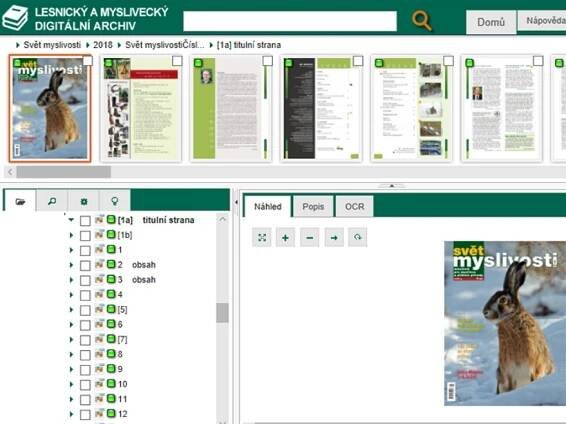The width and height of the screenshot is (566, 424).
Task: Check the box for row 3 obsah
Action: (85, 280)
